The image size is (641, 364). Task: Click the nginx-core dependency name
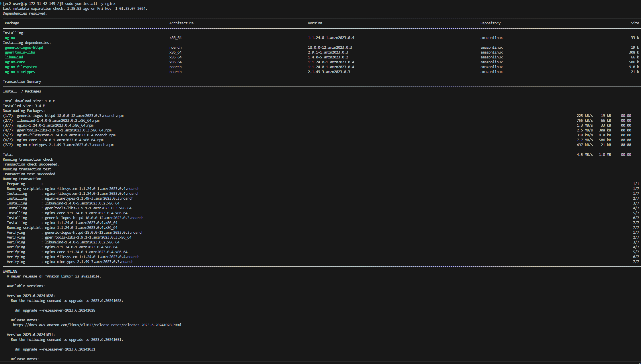(x=15, y=62)
